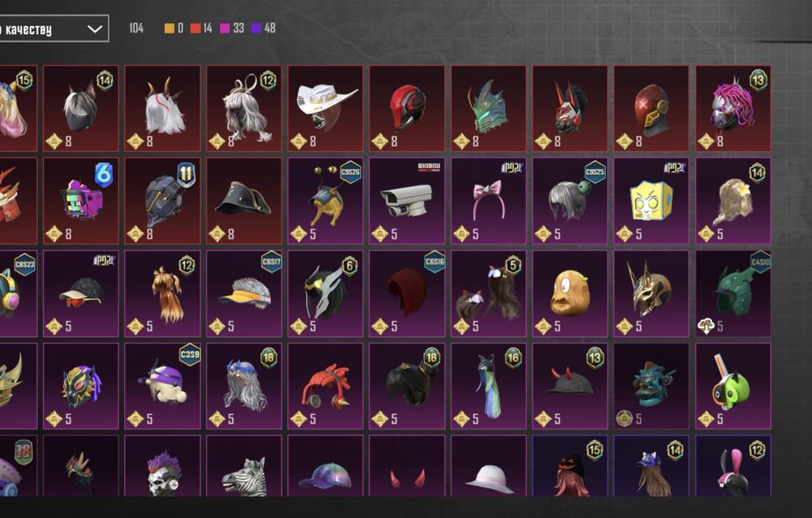Pick the security camera headgear

(407, 201)
